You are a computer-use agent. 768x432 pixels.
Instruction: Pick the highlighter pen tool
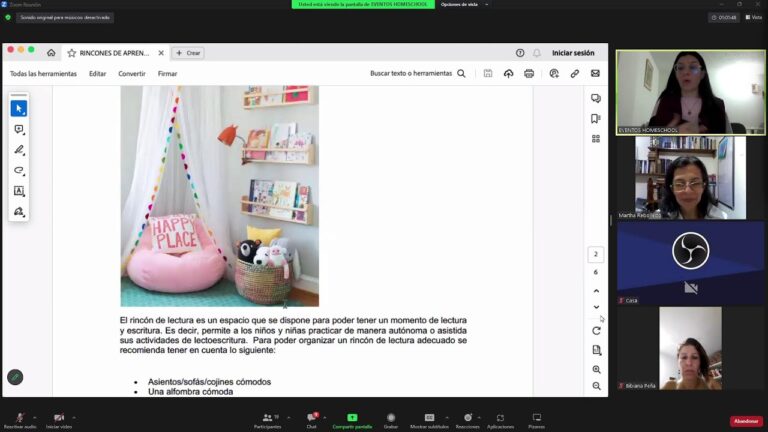click(x=19, y=150)
